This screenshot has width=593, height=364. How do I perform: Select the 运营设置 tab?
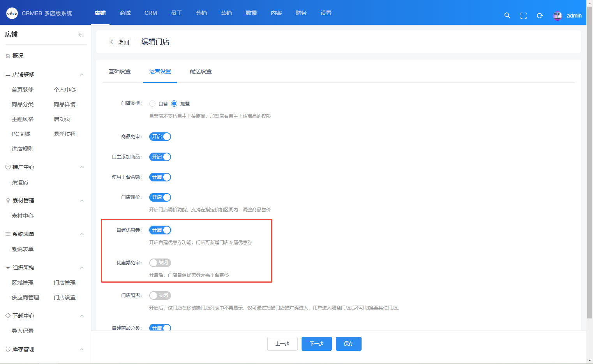160,71
